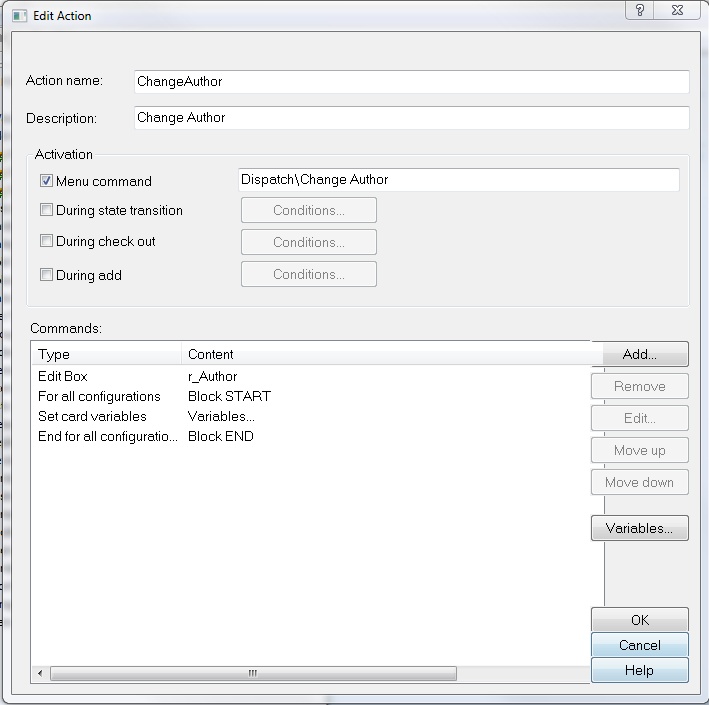Select the End for all configurations row
The image size is (709, 705).
coord(310,436)
